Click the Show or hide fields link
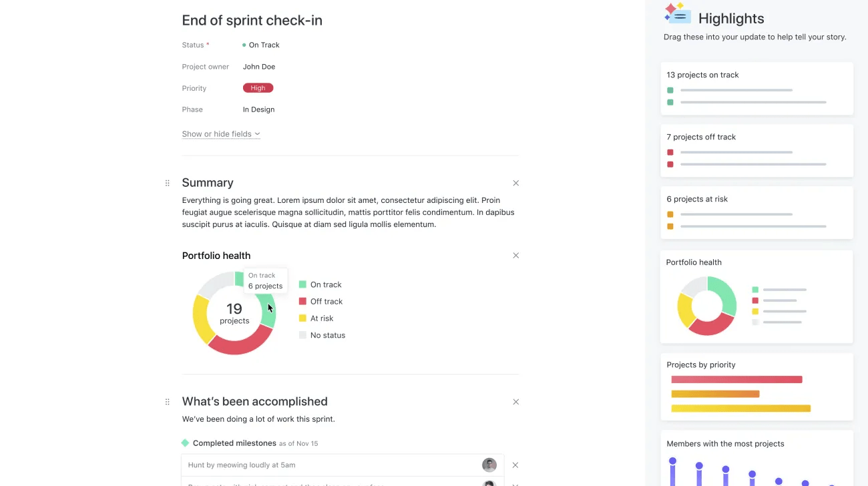 [x=216, y=134]
